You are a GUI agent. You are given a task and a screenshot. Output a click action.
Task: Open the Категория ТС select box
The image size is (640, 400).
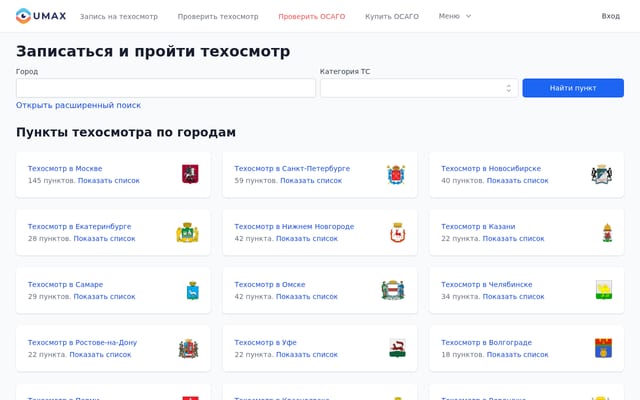[x=419, y=88]
